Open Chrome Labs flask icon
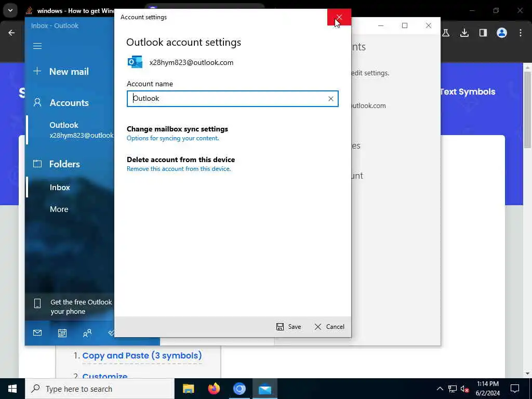Screen dimensions: 532x399 click(446, 33)
